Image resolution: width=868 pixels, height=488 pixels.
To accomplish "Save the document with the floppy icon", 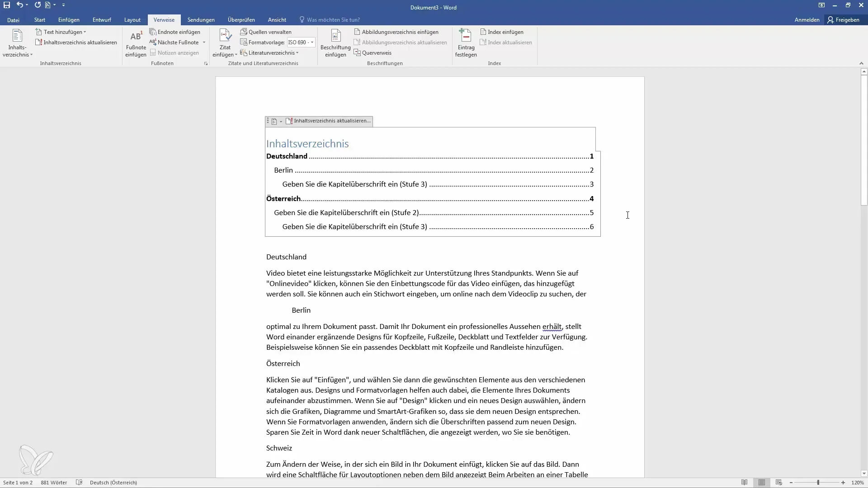I will pos(7,5).
